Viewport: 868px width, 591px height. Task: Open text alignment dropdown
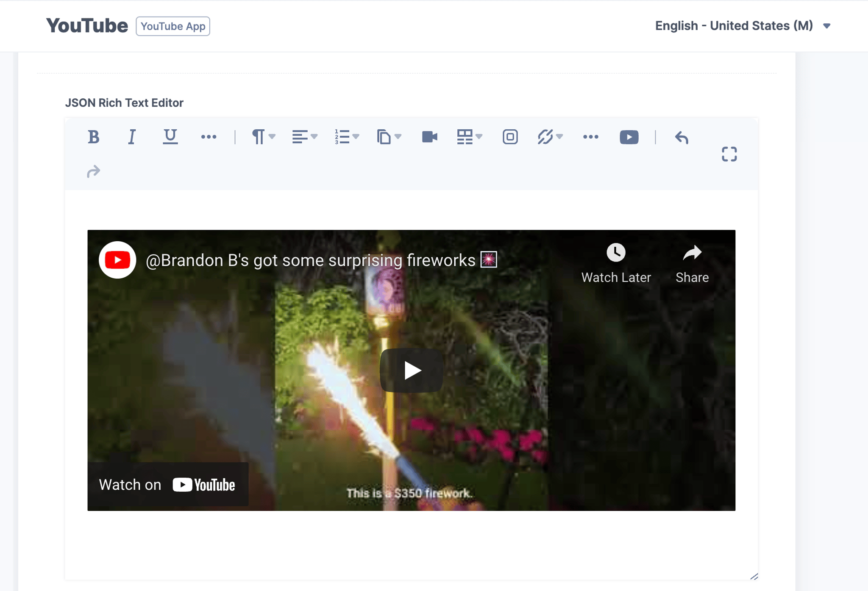(305, 137)
